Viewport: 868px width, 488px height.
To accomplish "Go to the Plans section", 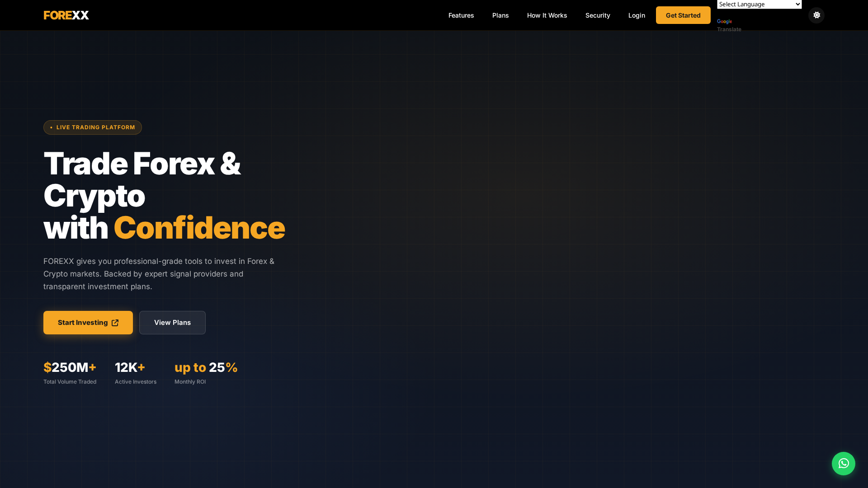I will 500,15.
